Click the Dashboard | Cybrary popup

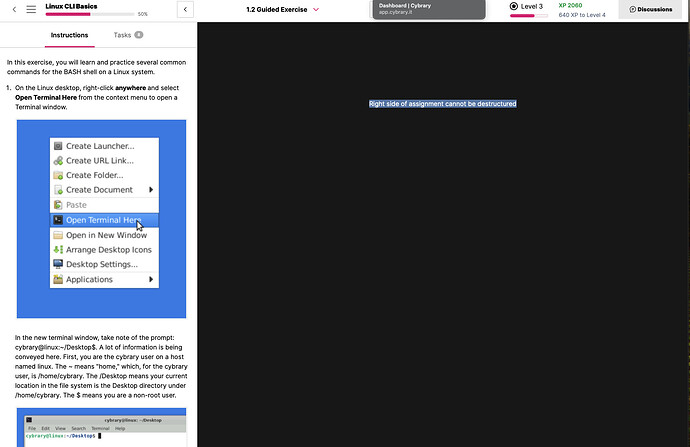click(428, 9)
